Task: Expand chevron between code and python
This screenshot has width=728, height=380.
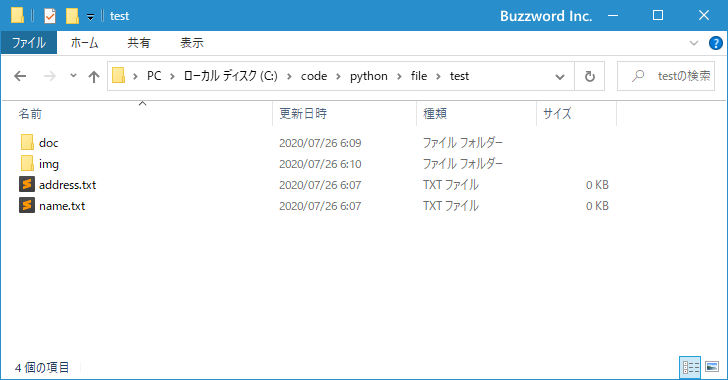Action: 338,76
